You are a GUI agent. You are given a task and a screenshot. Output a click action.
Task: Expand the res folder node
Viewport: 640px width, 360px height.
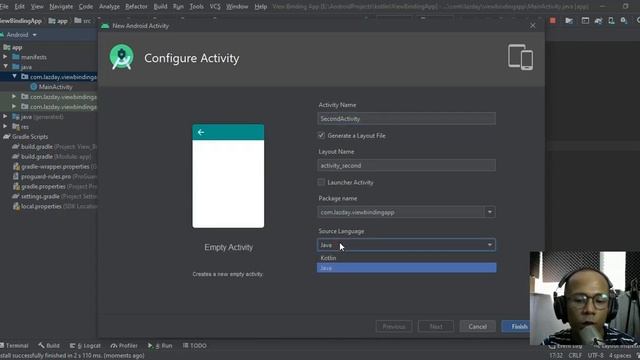click(x=5, y=126)
